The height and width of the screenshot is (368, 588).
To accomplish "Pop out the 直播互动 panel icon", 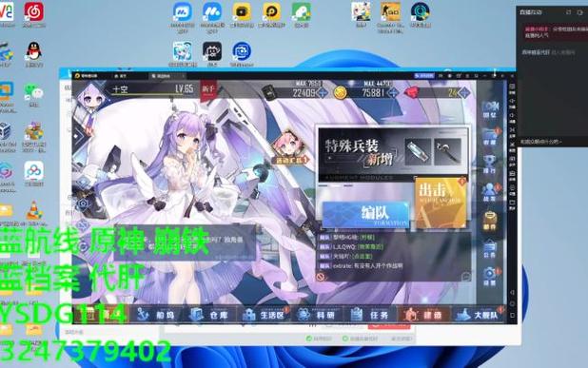I will (569, 12).
